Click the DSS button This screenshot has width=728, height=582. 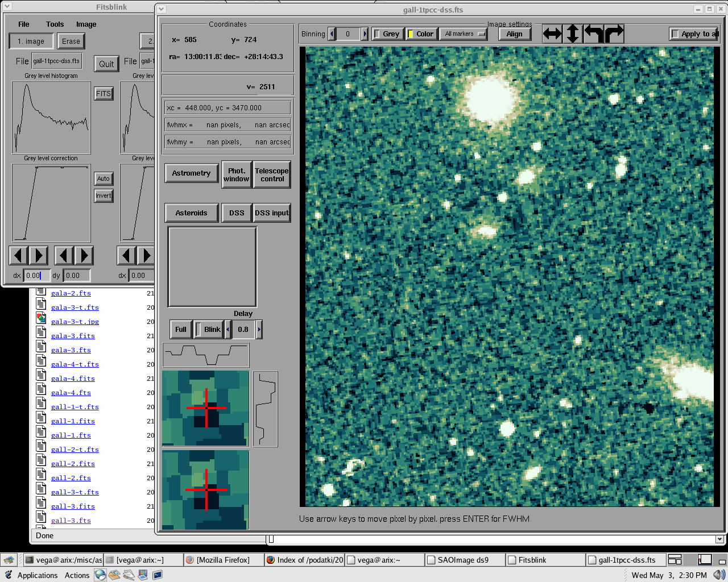tap(237, 213)
